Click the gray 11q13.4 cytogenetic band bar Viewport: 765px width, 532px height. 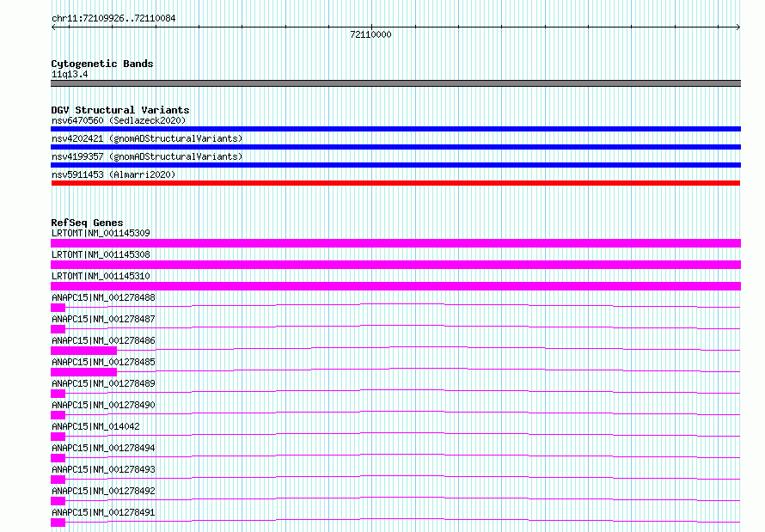click(395, 83)
